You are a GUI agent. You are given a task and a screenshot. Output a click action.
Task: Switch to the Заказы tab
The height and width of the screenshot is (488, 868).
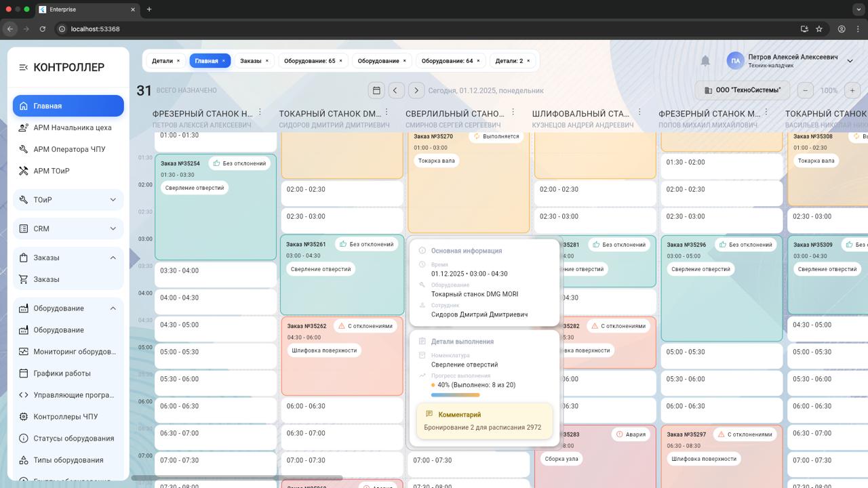(x=250, y=61)
